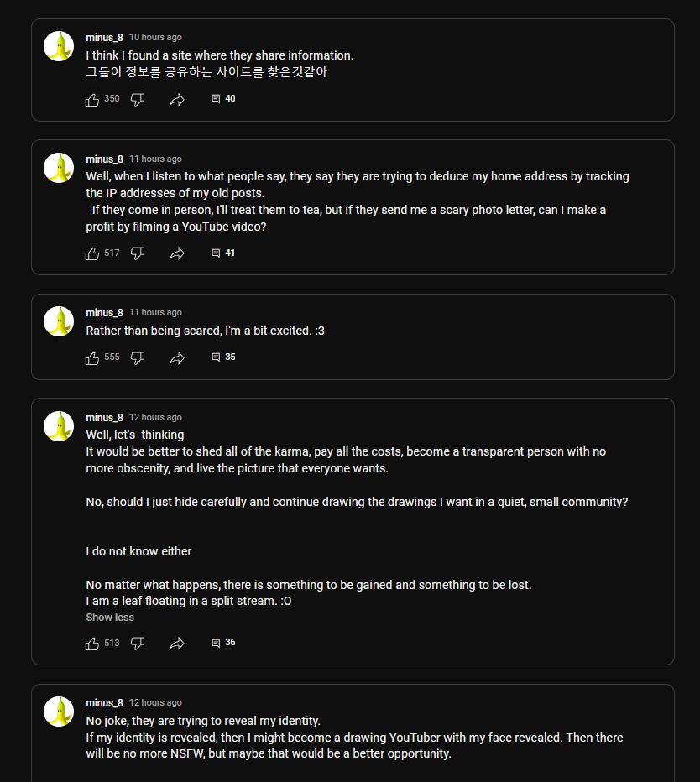Like the post about finding a site
This screenshot has width=700, height=782.
pos(92,100)
